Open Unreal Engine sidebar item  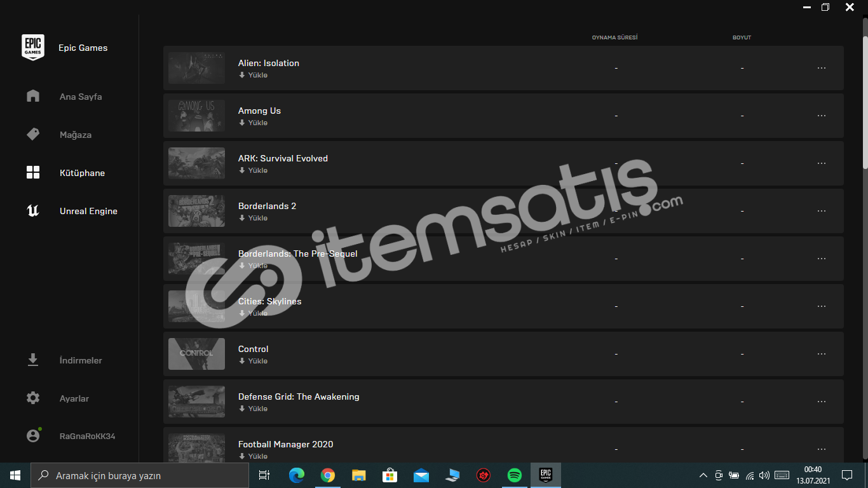click(x=88, y=211)
